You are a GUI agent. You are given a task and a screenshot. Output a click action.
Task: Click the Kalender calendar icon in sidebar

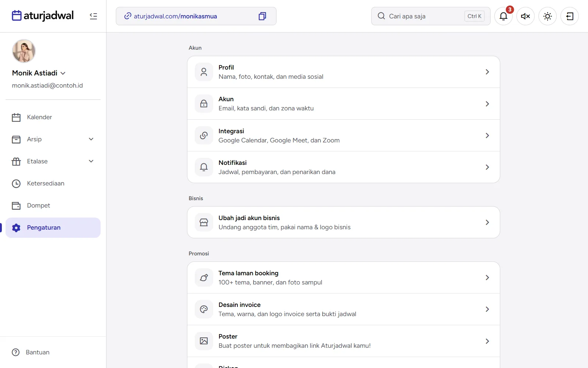pyautogui.click(x=16, y=117)
